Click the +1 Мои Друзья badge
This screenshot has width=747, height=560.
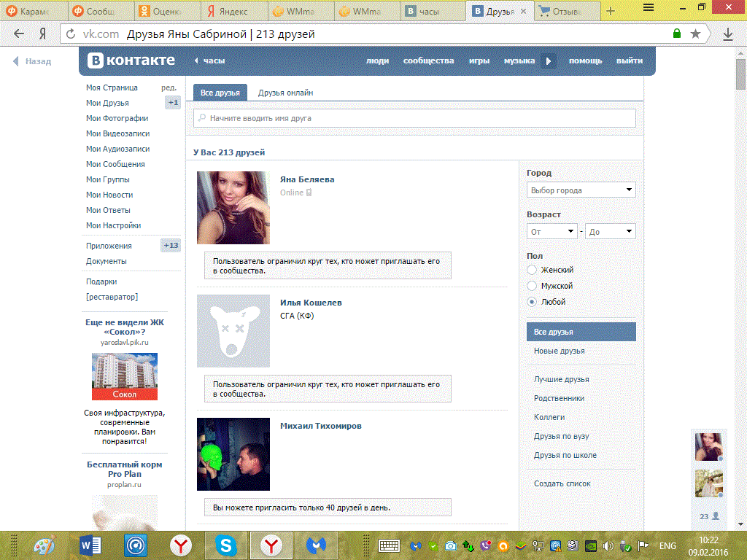[x=172, y=102]
